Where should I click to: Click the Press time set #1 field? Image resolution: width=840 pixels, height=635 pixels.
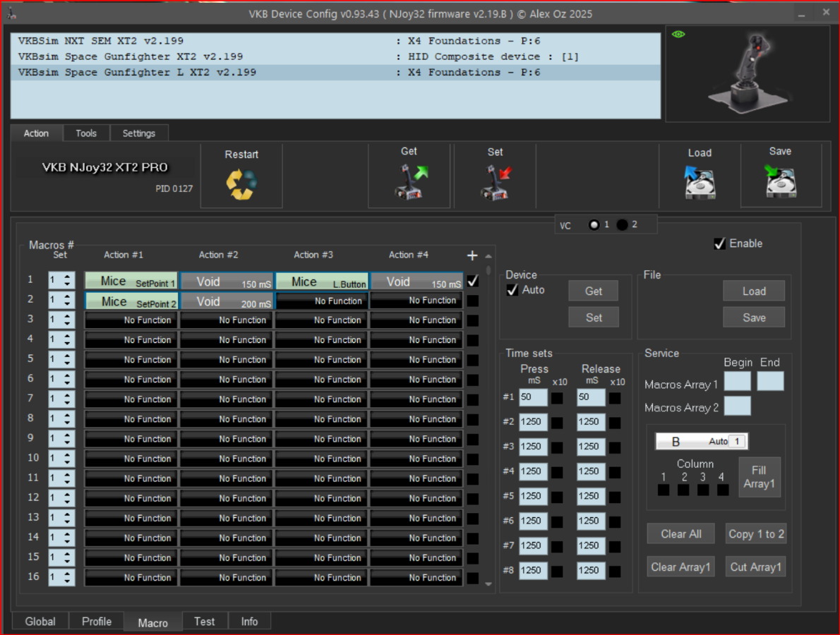pyautogui.click(x=533, y=397)
